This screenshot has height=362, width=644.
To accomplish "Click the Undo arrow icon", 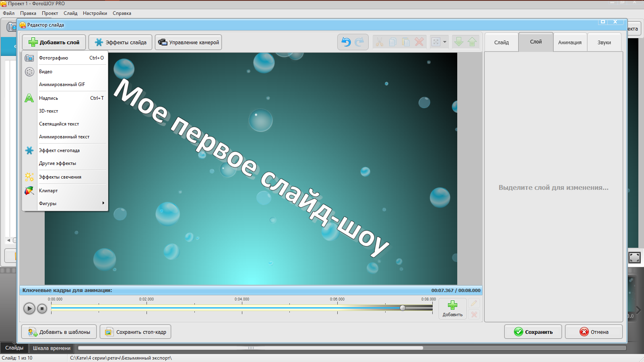I will pyautogui.click(x=346, y=42).
